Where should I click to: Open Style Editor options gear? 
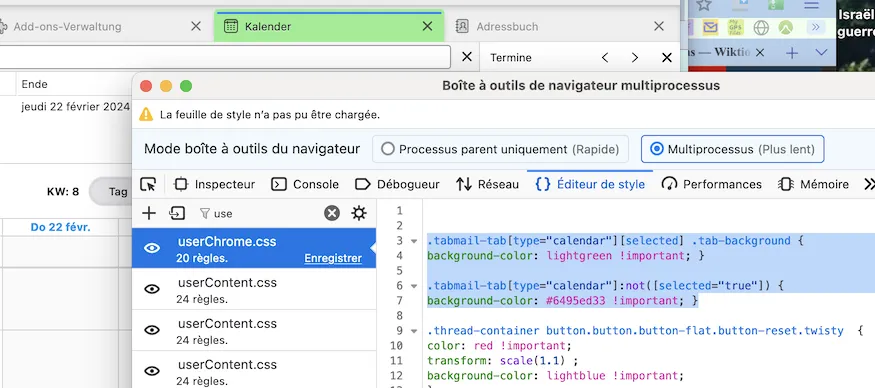359,213
